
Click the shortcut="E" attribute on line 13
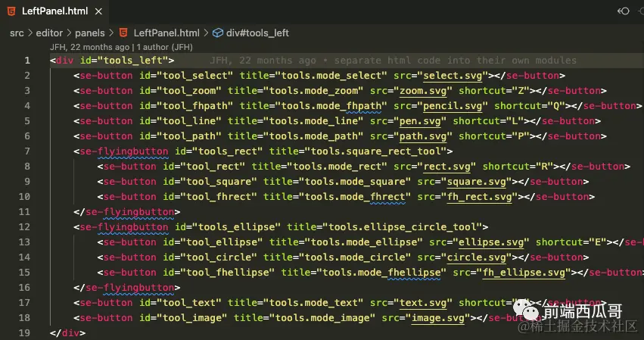click(571, 242)
